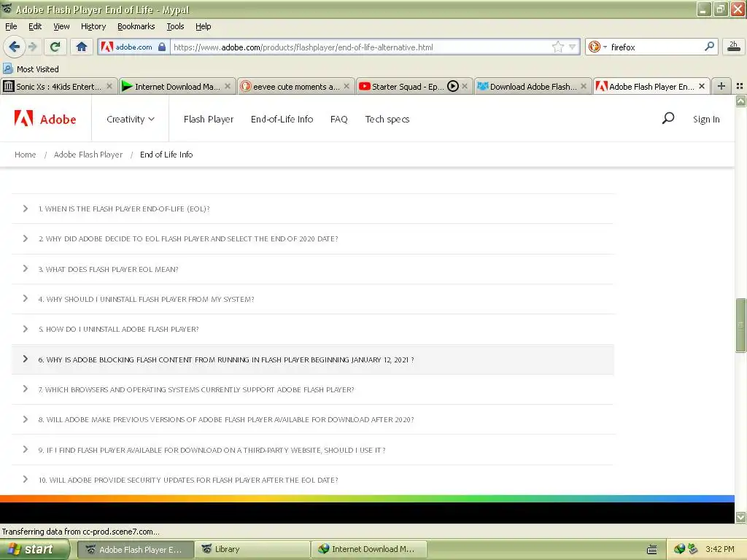Choose search engine via DuckDuckGo icon dropdown

(x=597, y=47)
